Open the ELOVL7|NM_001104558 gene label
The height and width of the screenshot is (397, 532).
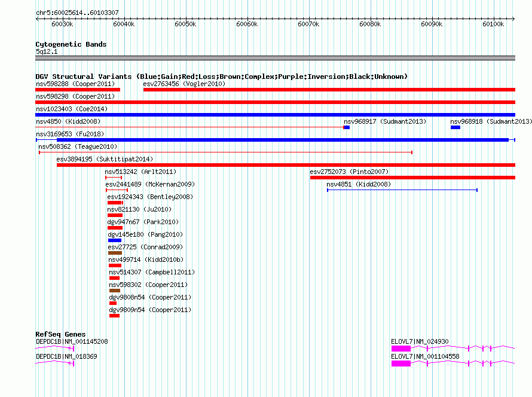pyautogui.click(x=425, y=356)
